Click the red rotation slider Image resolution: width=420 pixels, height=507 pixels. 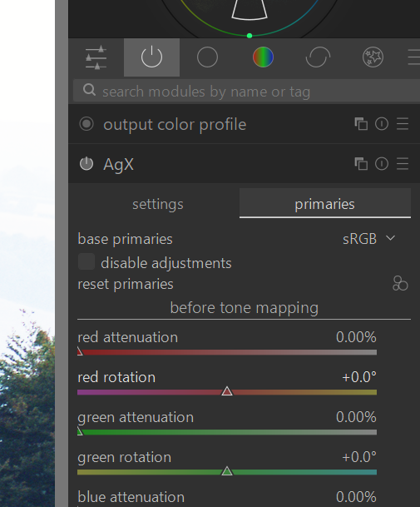227,392
